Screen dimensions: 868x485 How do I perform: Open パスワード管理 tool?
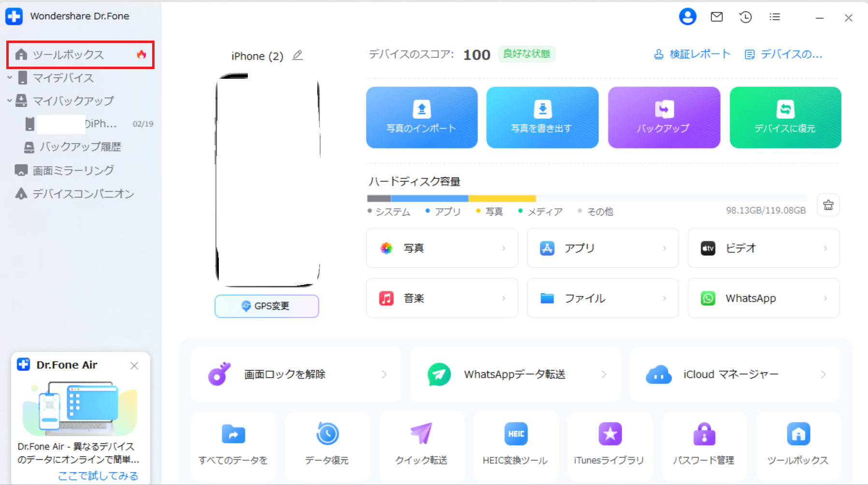pyautogui.click(x=704, y=446)
